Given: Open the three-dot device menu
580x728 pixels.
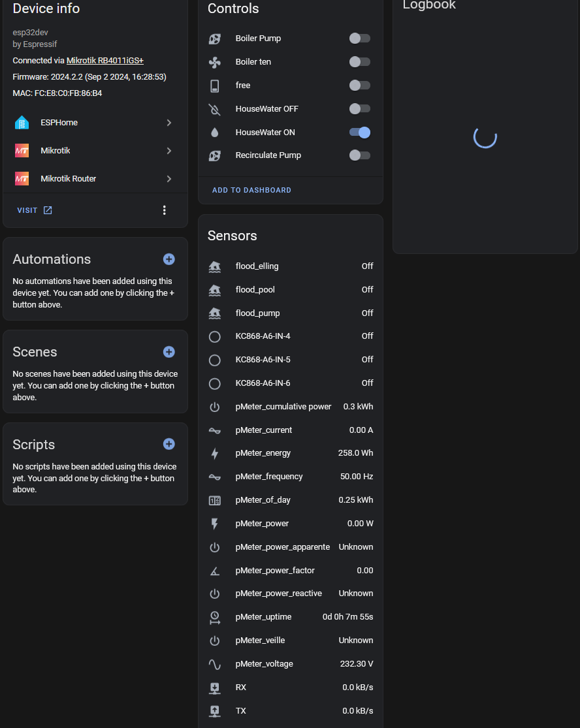Looking at the screenshot, I should pos(164,210).
